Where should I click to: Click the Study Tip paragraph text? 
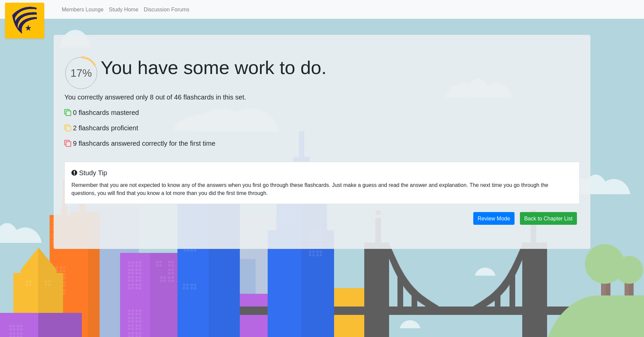[310, 189]
